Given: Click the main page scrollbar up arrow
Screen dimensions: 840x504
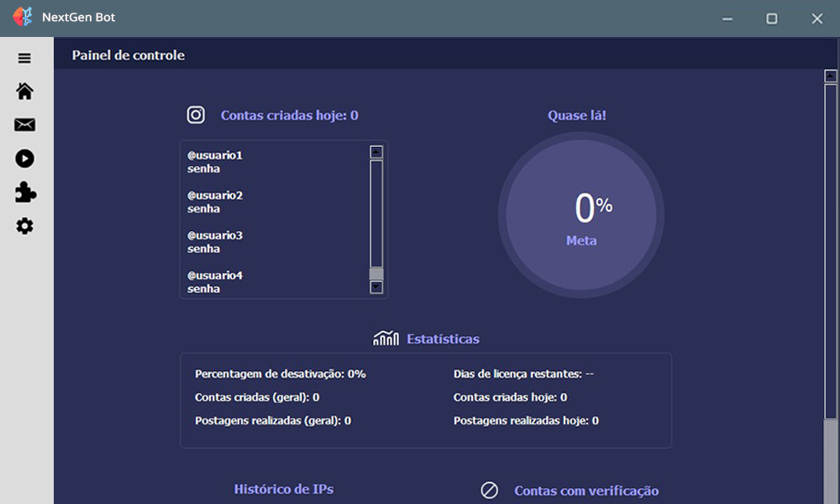Looking at the screenshot, I should point(830,76).
